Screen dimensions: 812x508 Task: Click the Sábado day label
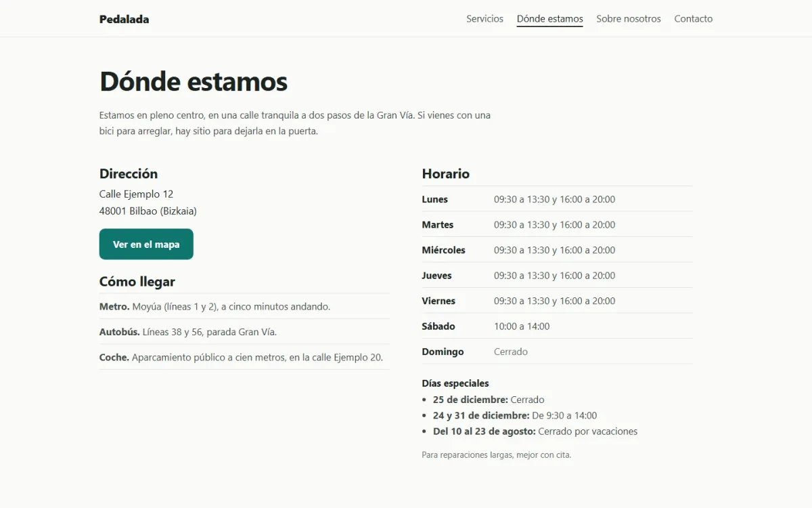point(438,326)
